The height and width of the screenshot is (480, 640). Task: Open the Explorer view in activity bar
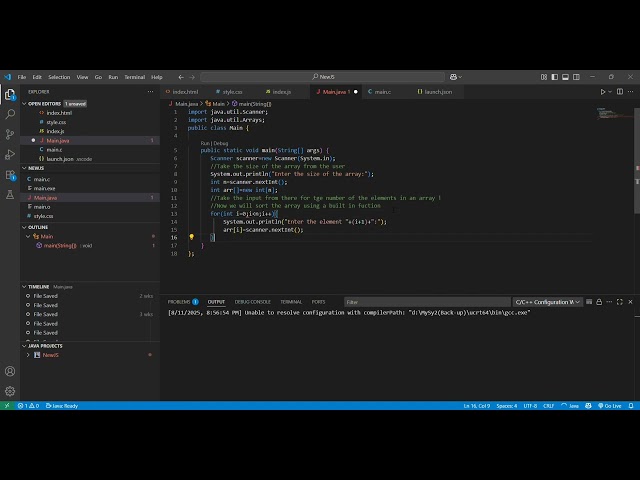10,94
